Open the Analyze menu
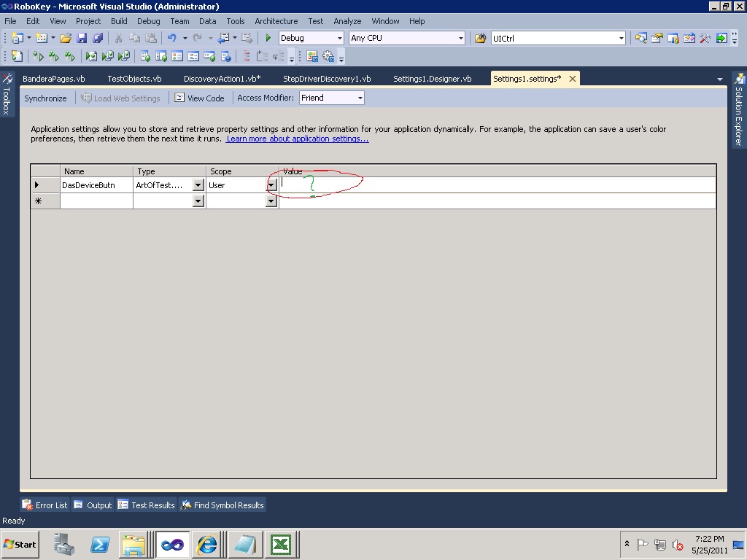The width and height of the screenshot is (747, 560). (x=347, y=21)
